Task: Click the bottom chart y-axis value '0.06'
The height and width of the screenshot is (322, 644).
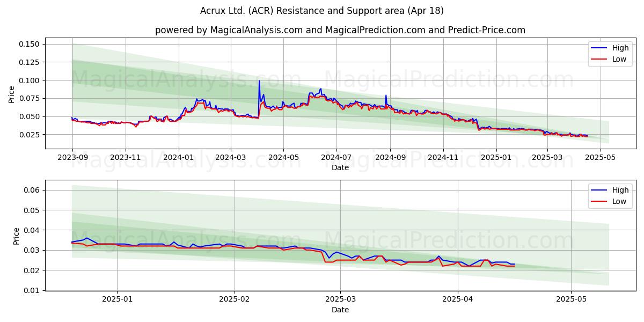Action: click(x=32, y=190)
